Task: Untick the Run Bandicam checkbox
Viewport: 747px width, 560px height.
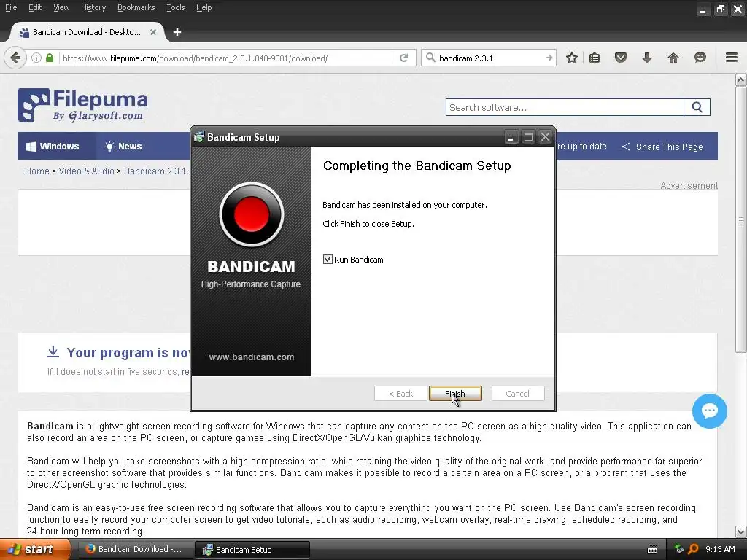Action: (x=328, y=260)
